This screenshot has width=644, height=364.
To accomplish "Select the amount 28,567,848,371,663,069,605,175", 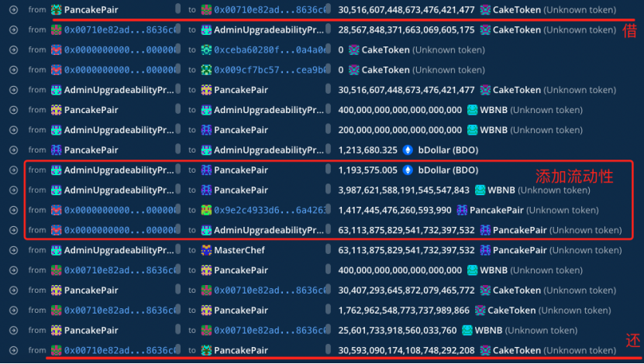I will pos(406,30).
